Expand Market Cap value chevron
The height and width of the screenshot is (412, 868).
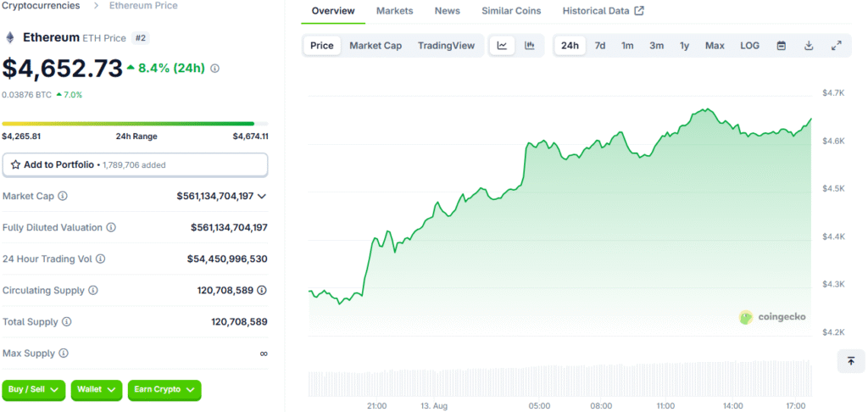click(x=263, y=196)
